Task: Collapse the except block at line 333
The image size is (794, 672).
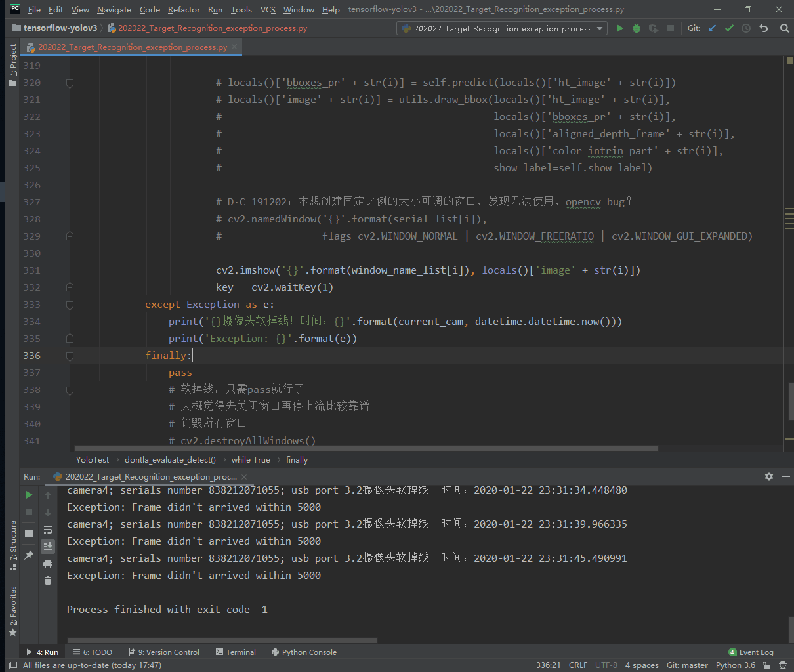Action: click(x=70, y=304)
